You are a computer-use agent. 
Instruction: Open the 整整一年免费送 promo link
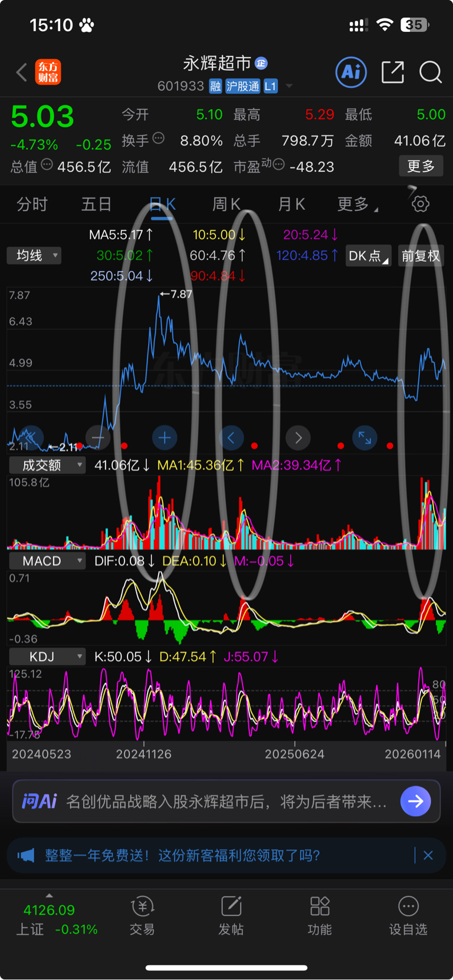pyautogui.click(x=182, y=855)
